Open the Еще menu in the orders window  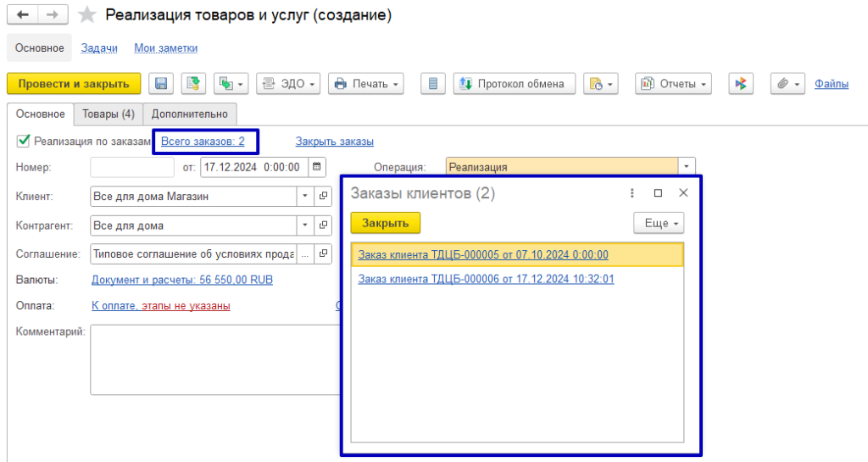[659, 224]
